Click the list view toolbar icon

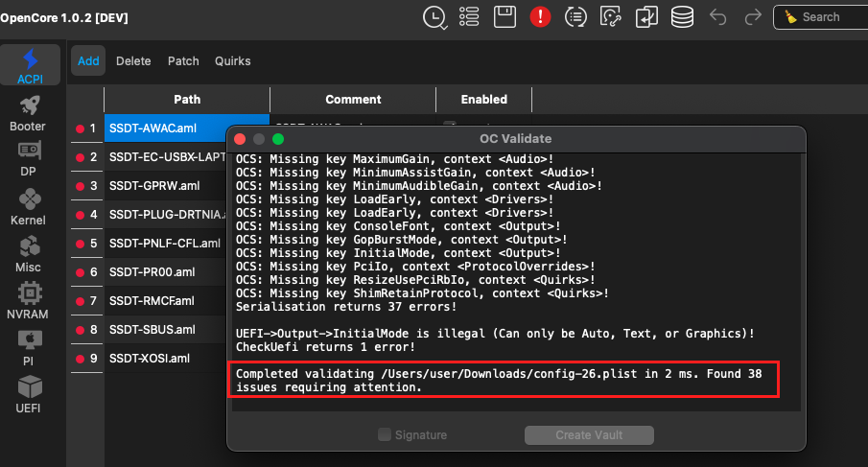[469, 17]
